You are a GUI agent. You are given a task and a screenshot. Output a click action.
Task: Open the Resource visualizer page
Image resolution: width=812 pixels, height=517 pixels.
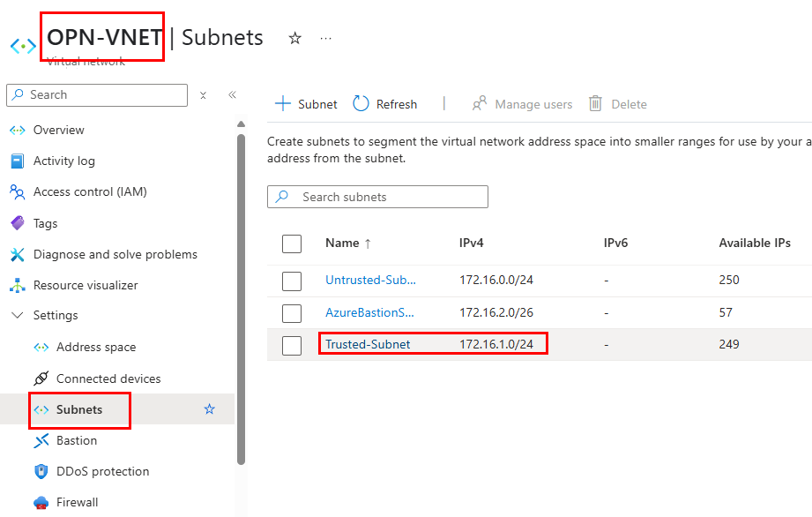86,286
